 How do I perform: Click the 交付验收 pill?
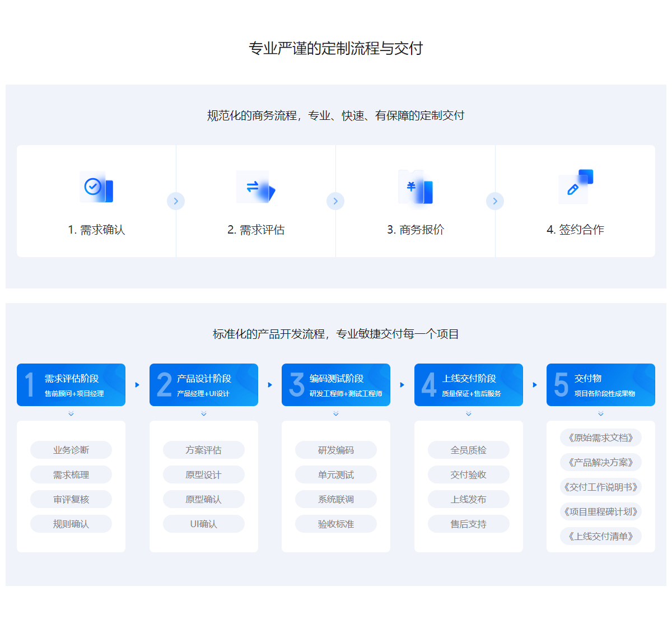469,474
